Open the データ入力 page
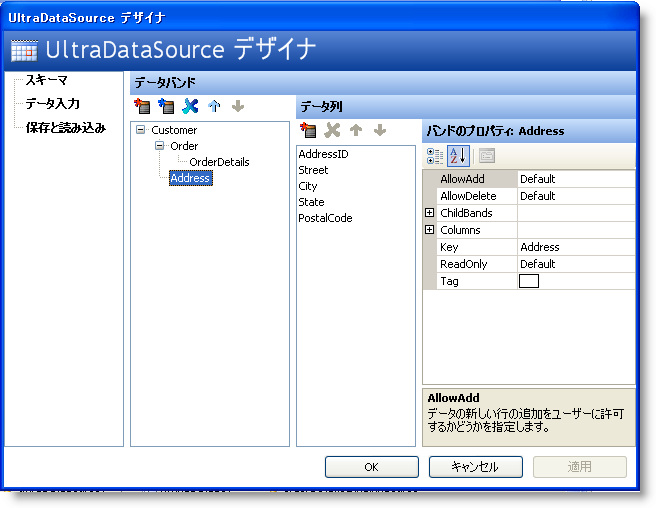This screenshot has height=508, width=656. [x=52, y=103]
